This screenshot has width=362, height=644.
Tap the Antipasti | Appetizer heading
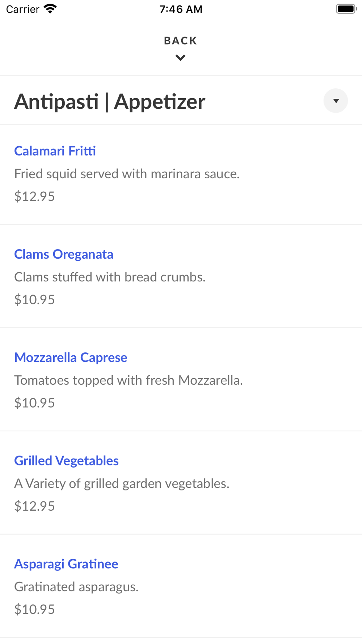coord(110,101)
